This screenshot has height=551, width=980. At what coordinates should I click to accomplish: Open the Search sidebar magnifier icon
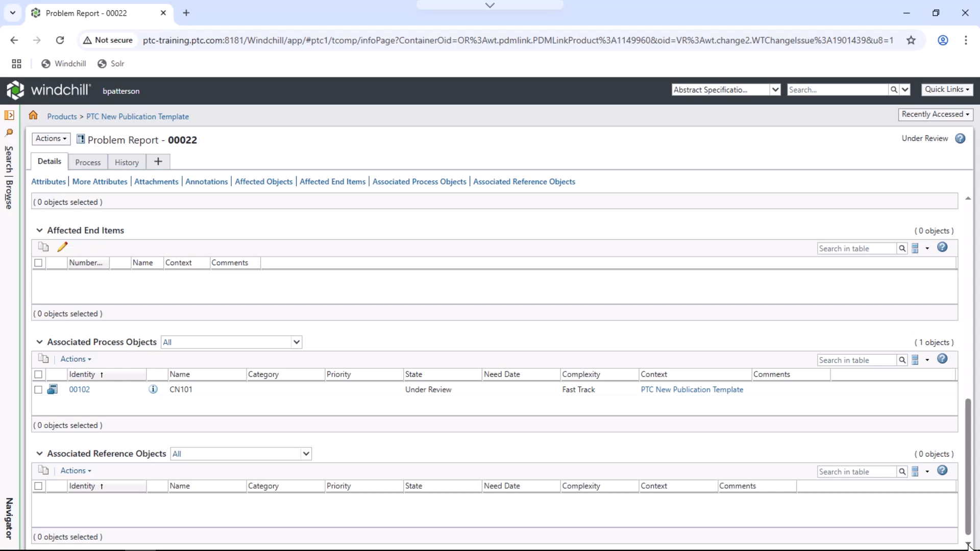tap(9, 133)
